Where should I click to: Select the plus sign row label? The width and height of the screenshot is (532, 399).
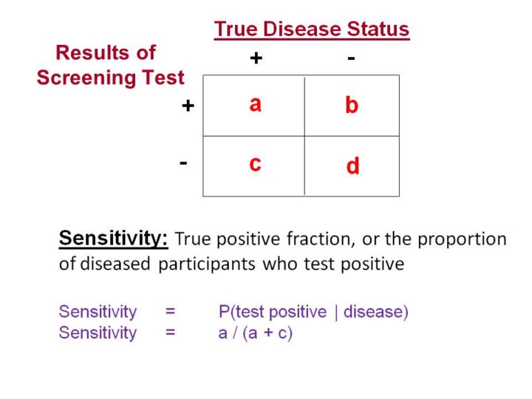(188, 106)
